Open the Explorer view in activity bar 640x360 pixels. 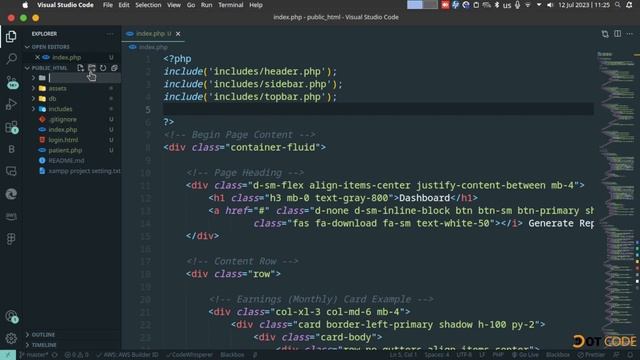point(11,36)
